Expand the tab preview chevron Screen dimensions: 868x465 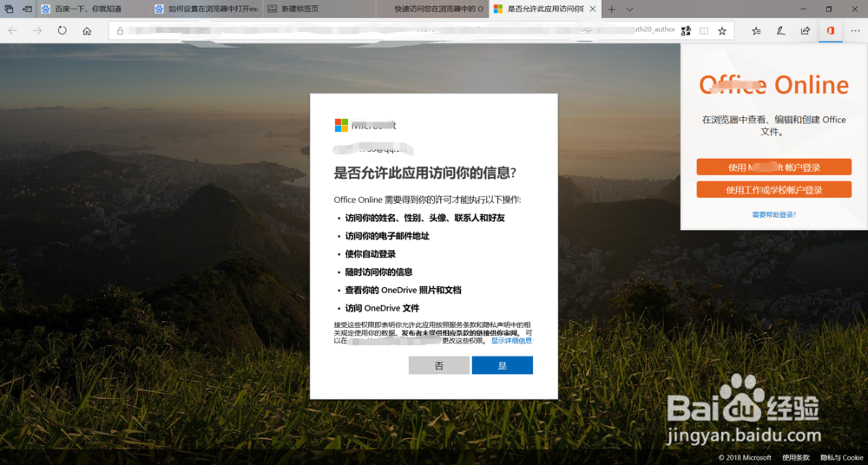coord(629,9)
